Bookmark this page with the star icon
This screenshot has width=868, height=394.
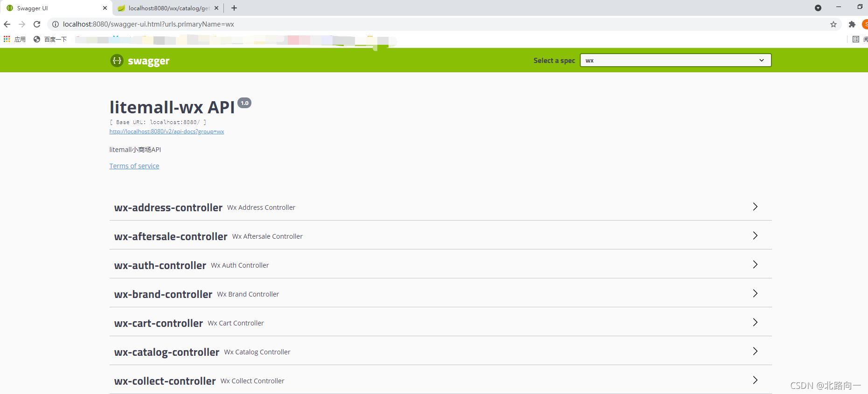tap(833, 24)
